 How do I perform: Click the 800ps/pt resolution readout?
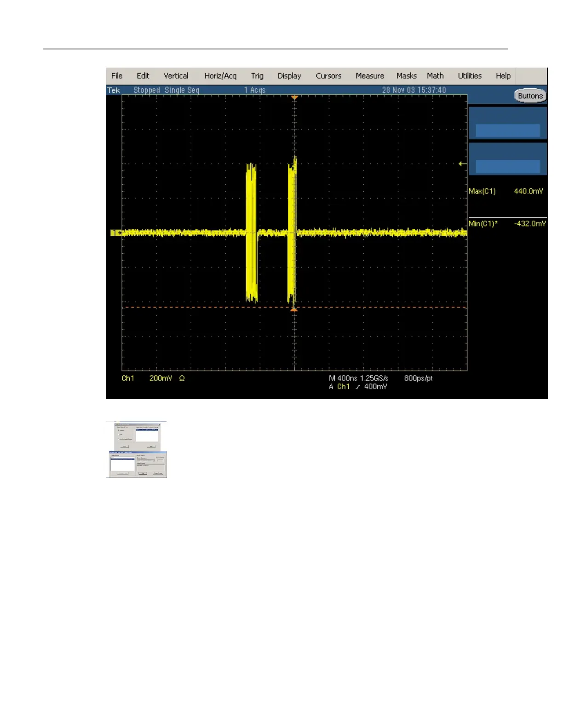coord(419,378)
